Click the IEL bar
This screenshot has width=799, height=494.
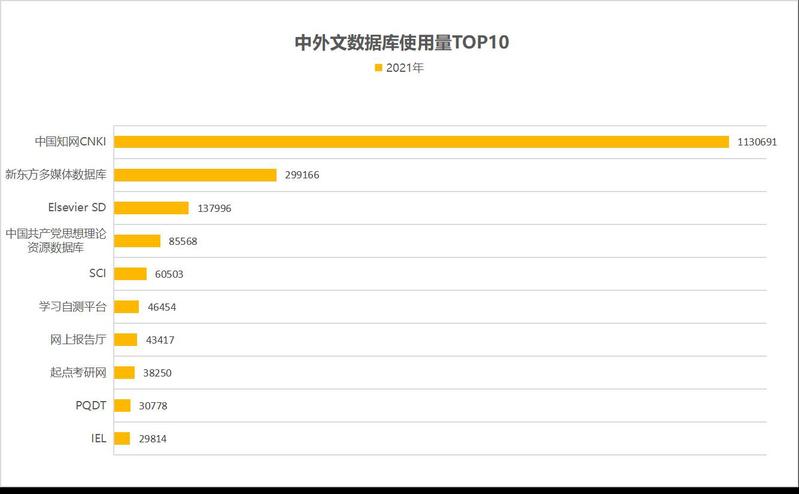click(x=122, y=438)
